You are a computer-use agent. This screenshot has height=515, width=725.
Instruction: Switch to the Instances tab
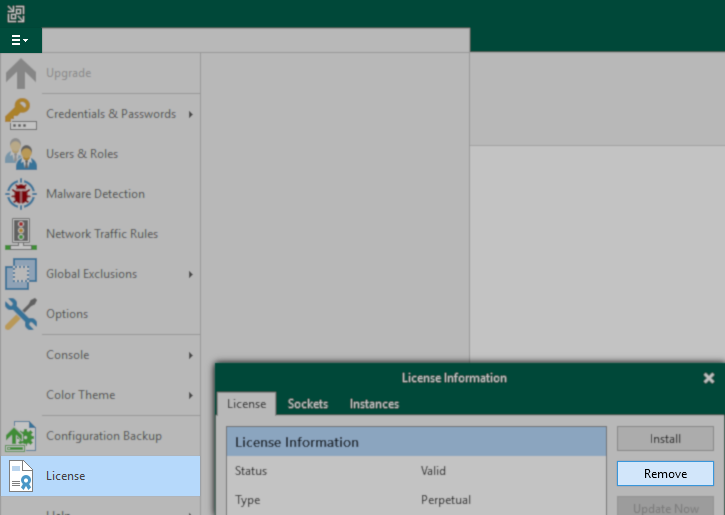click(374, 404)
